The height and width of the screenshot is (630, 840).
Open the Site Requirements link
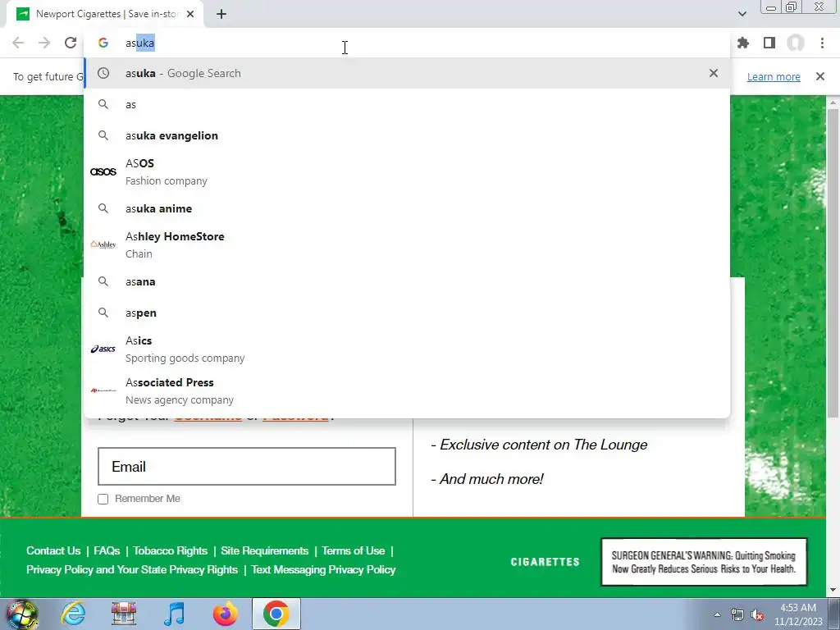point(265,550)
